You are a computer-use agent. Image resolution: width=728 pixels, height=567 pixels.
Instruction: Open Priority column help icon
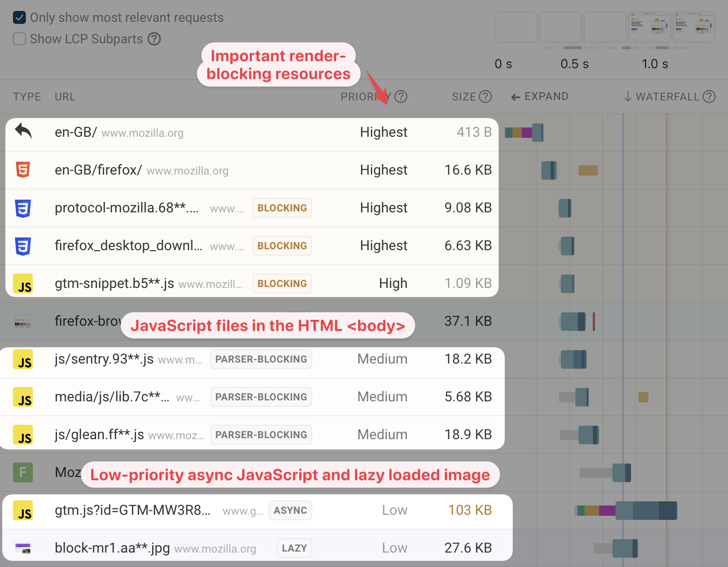pos(401,96)
